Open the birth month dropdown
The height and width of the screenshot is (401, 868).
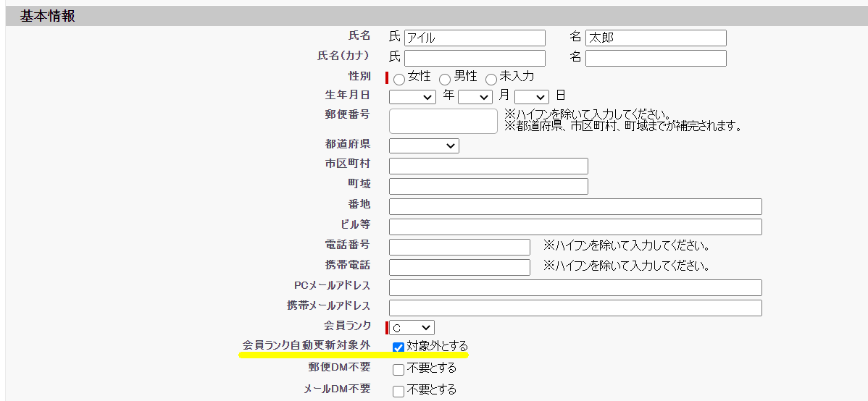click(x=475, y=97)
